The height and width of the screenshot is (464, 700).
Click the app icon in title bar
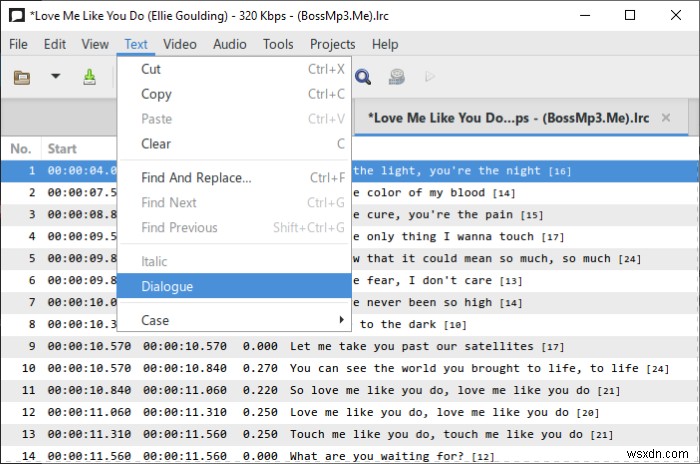point(17,15)
